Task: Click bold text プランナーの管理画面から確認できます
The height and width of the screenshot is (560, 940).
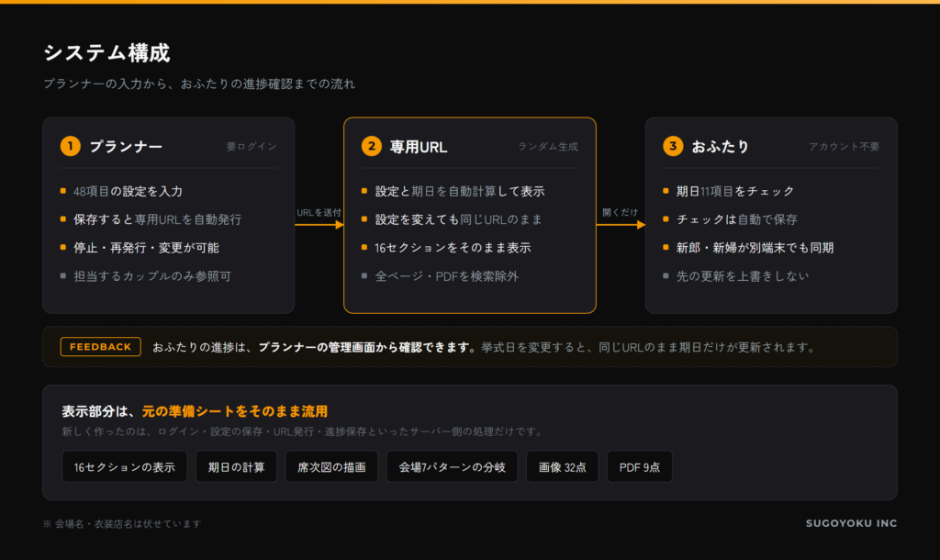Action: click(367, 347)
